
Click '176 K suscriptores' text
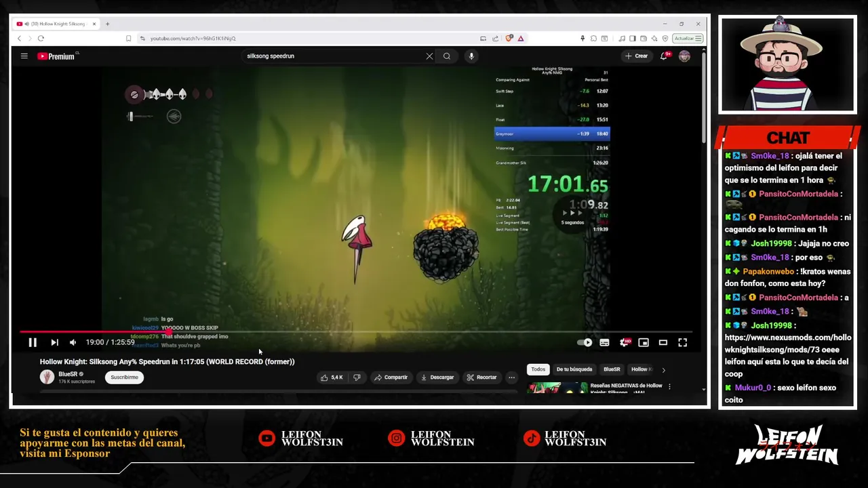coord(77,382)
